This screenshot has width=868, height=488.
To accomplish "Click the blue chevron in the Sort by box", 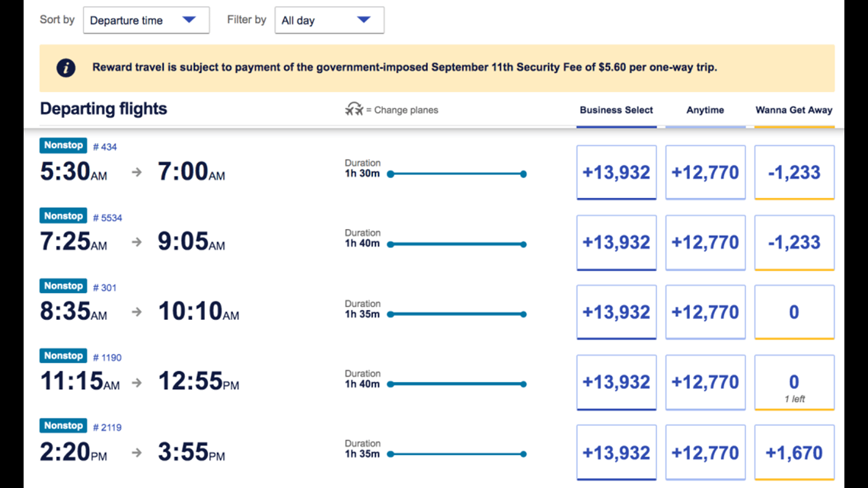I will tap(190, 20).
